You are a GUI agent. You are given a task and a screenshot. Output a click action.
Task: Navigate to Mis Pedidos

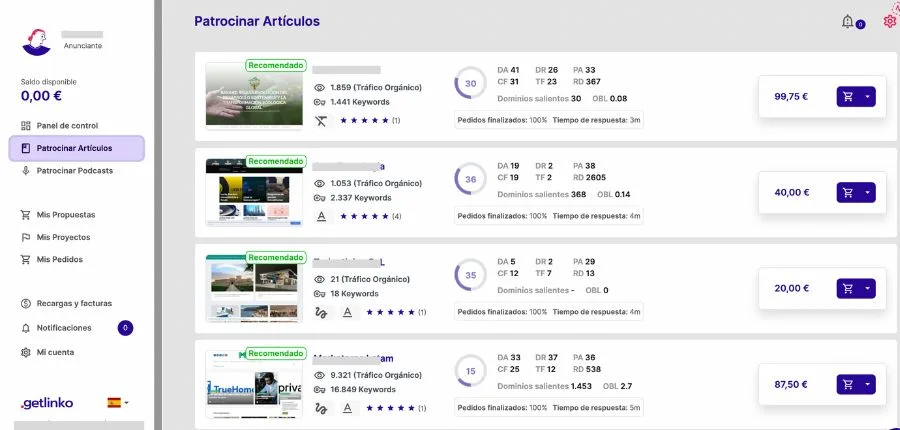tap(59, 259)
